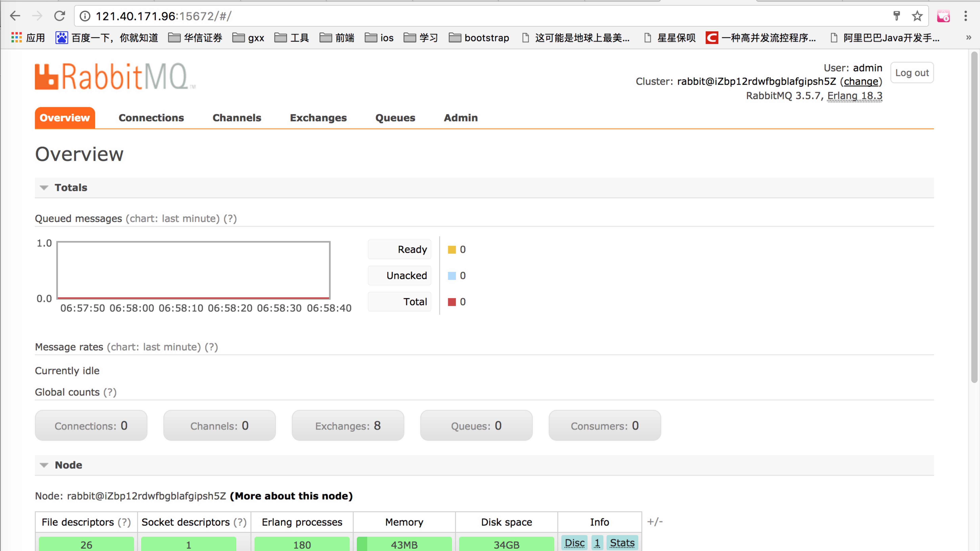Click the 34GB disk space bar
Image resolution: width=980 pixels, height=551 pixels.
click(506, 544)
